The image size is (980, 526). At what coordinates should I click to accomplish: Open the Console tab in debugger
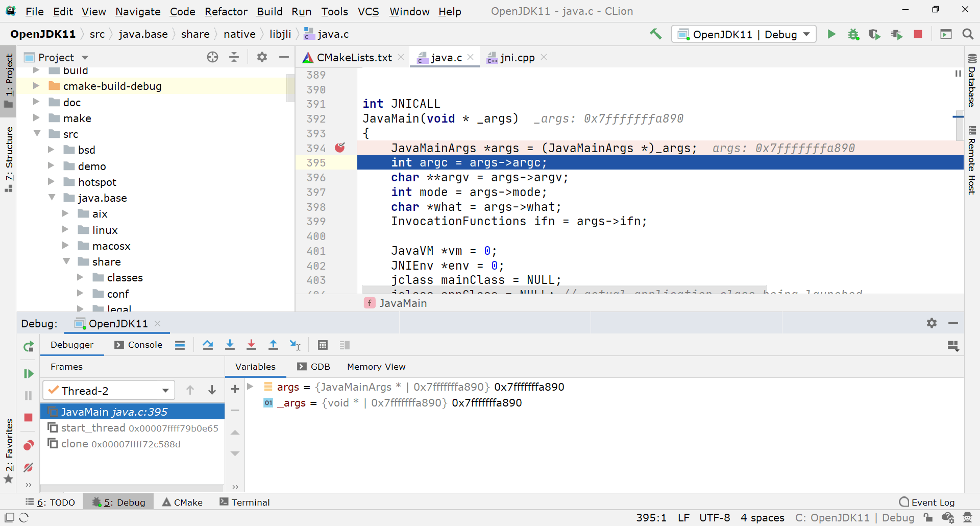138,345
